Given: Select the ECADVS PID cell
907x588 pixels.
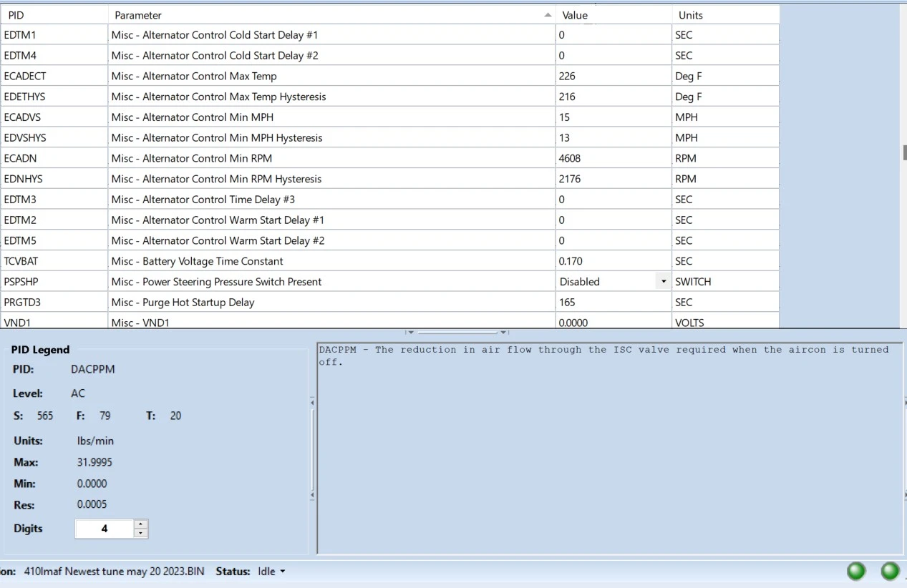Looking at the screenshot, I should [54, 117].
